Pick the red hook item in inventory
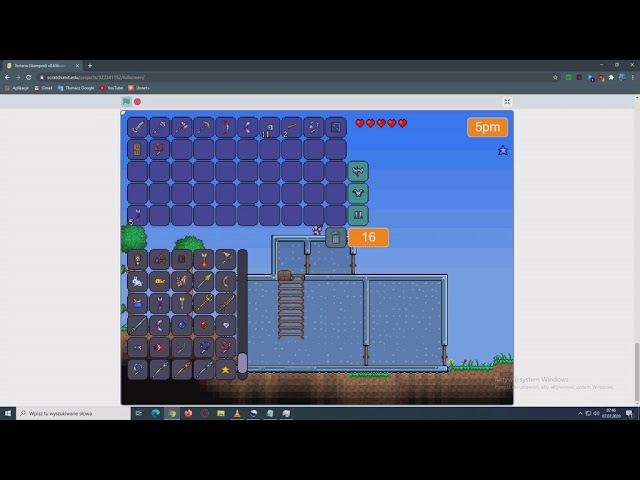 pyautogui.click(x=159, y=149)
